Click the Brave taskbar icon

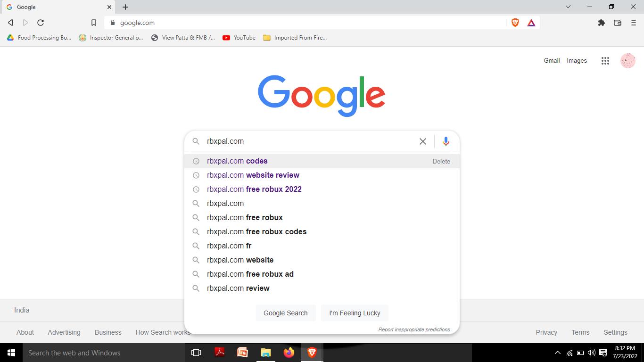point(312,353)
